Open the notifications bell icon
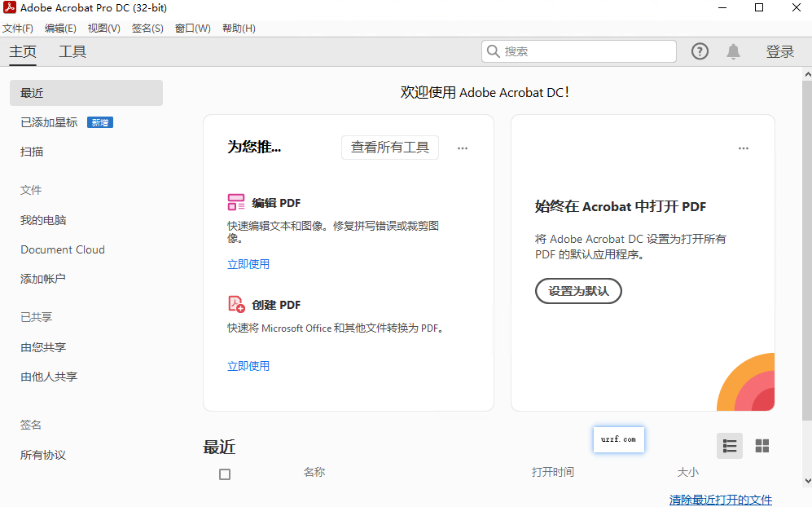The height and width of the screenshot is (507, 812). click(x=732, y=51)
